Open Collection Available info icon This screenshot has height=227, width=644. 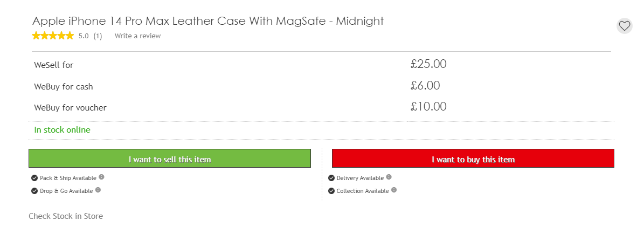394,190
